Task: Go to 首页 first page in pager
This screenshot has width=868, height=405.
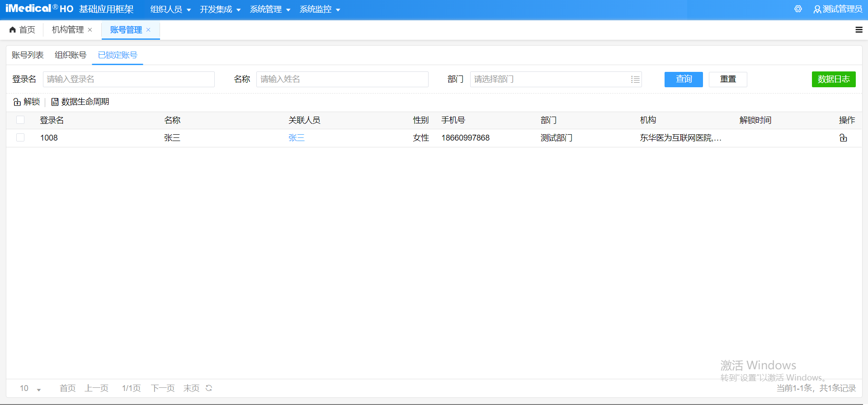Action: tap(68, 388)
